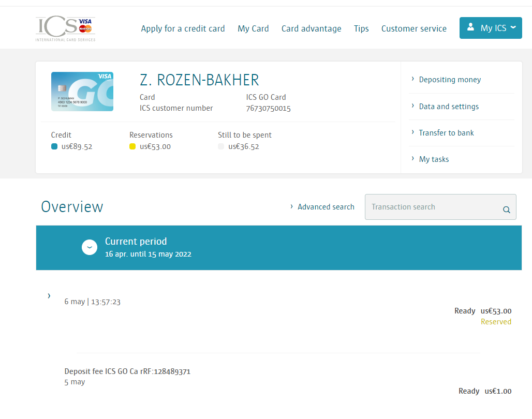Viewport: 532px width, 419px height.
Task: Click the Overview heading
Action: click(x=72, y=207)
